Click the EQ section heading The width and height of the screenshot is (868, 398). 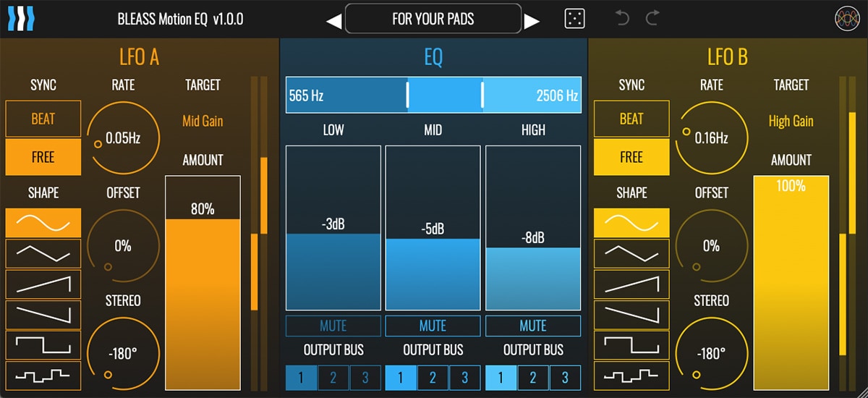(x=433, y=57)
